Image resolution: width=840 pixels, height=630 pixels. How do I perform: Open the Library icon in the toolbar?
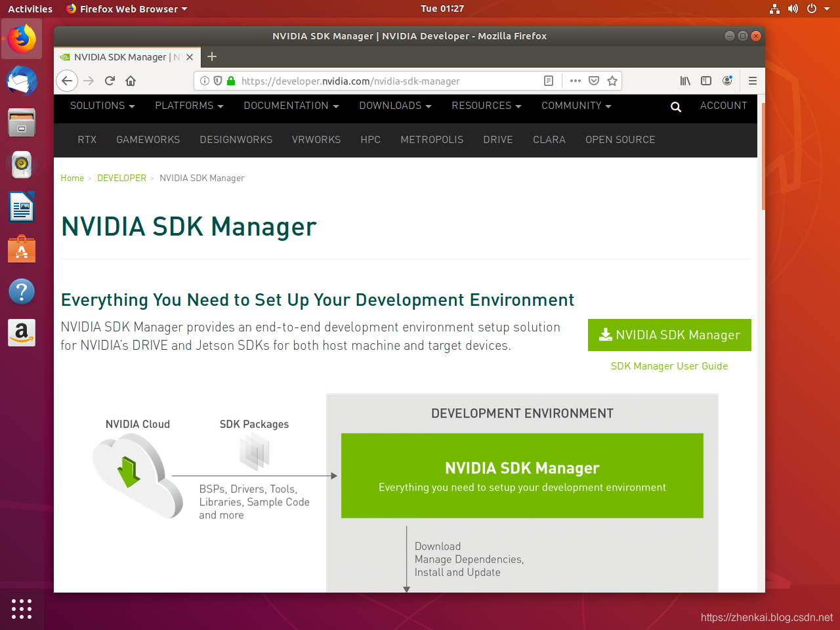pyautogui.click(x=685, y=81)
